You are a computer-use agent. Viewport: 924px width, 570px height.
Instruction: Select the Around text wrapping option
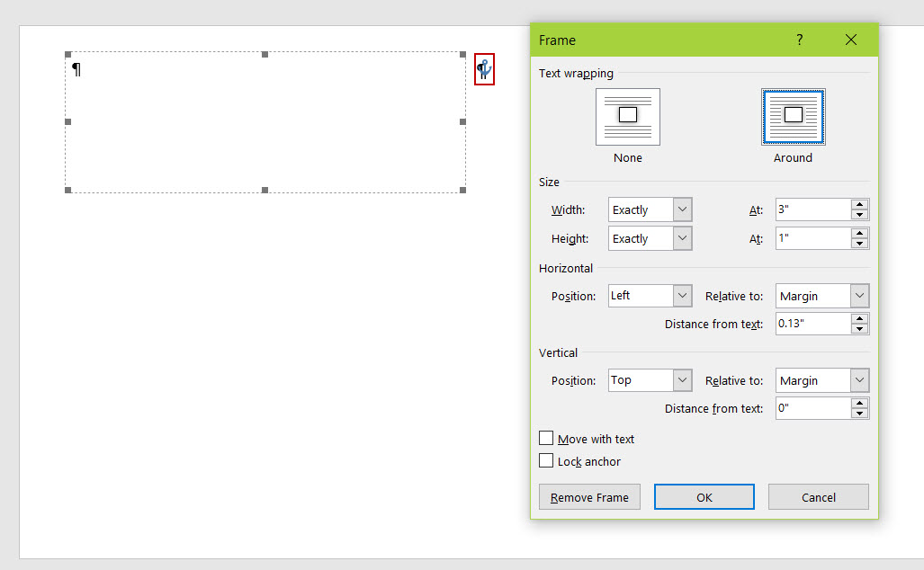pos(794,117)
